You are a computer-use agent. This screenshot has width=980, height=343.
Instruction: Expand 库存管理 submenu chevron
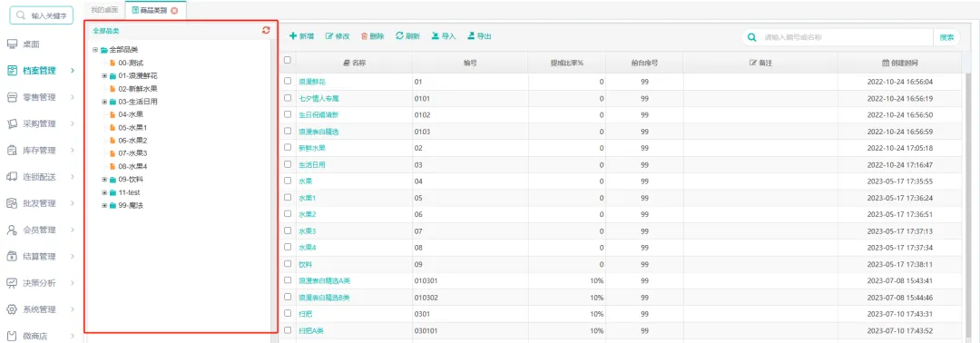73,151
